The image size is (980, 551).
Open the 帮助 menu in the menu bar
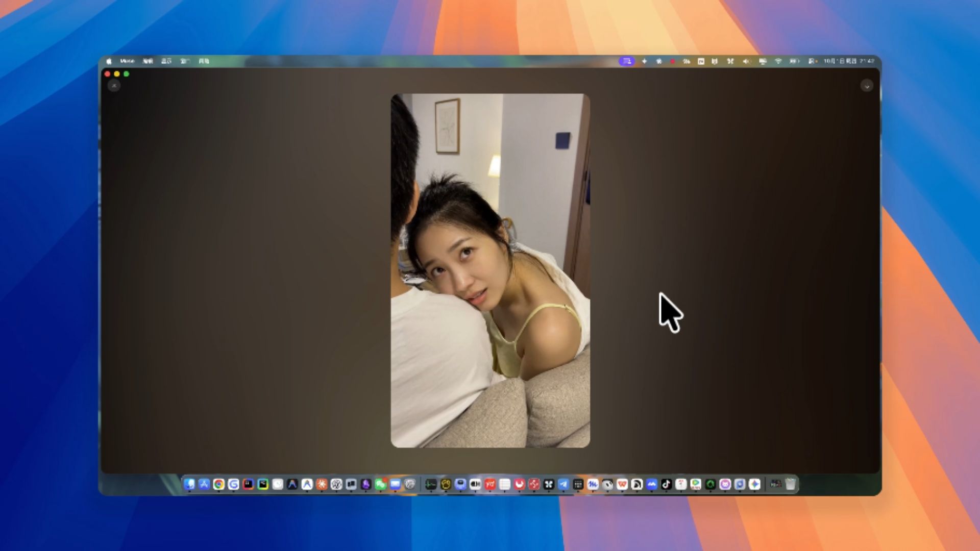click(204, 61)
